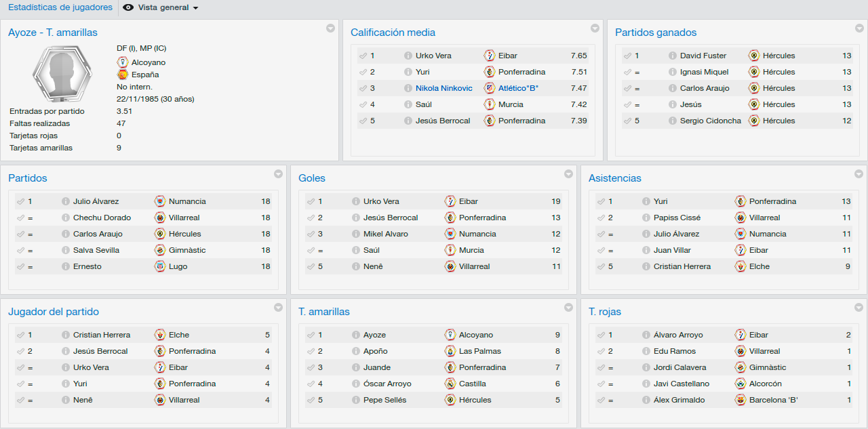Screen dimensions: 868x429
Task: Open the Vista general dropdown
Action: pyautogui.click(x=162, y=8)
